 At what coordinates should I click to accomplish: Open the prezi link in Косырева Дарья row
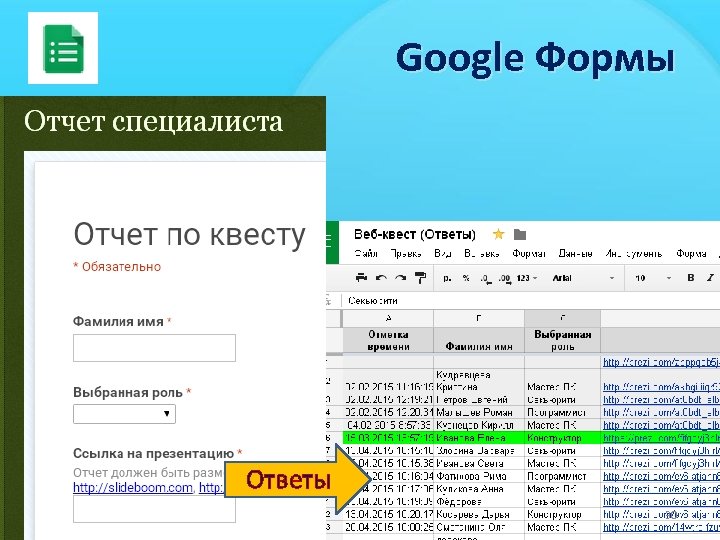coord(661,515)
